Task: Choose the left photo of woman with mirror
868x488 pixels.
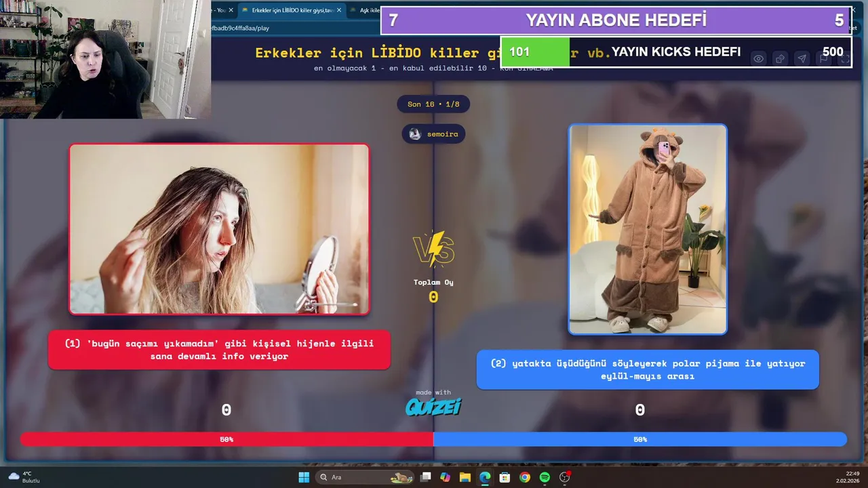Action: 219,229
